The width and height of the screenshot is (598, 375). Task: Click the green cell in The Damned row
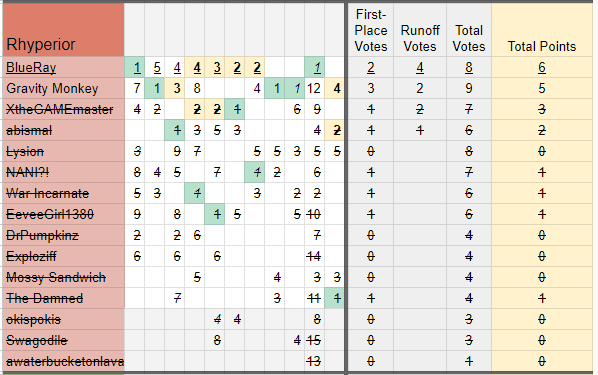pos(334,298)
